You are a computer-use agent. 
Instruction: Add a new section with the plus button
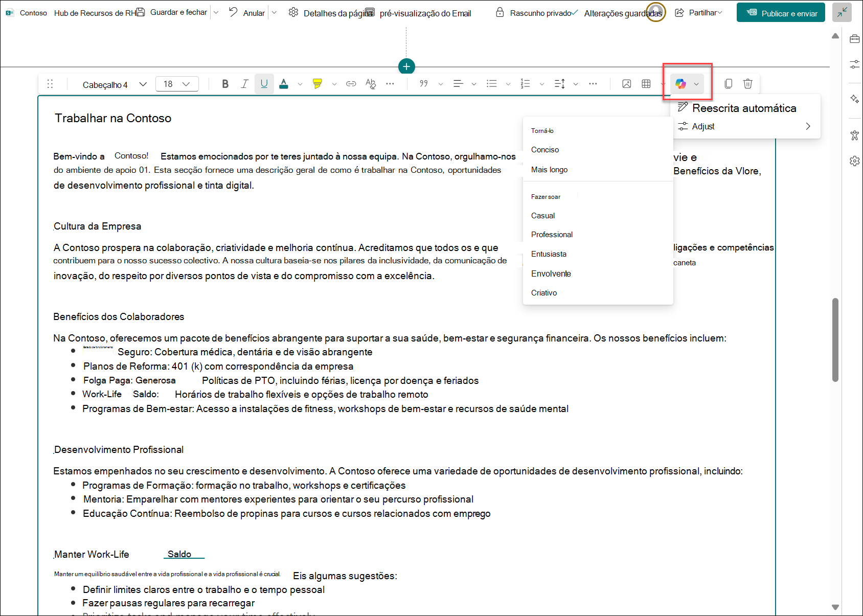click(406, 66)
